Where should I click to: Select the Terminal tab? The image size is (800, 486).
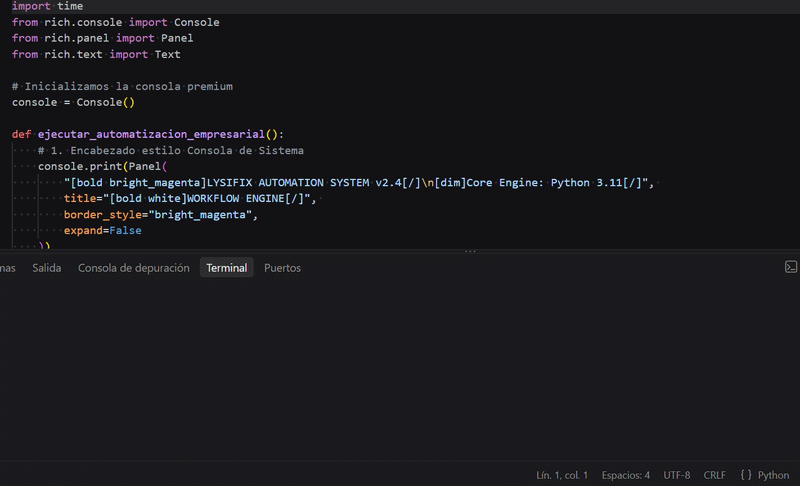[227, 268]
